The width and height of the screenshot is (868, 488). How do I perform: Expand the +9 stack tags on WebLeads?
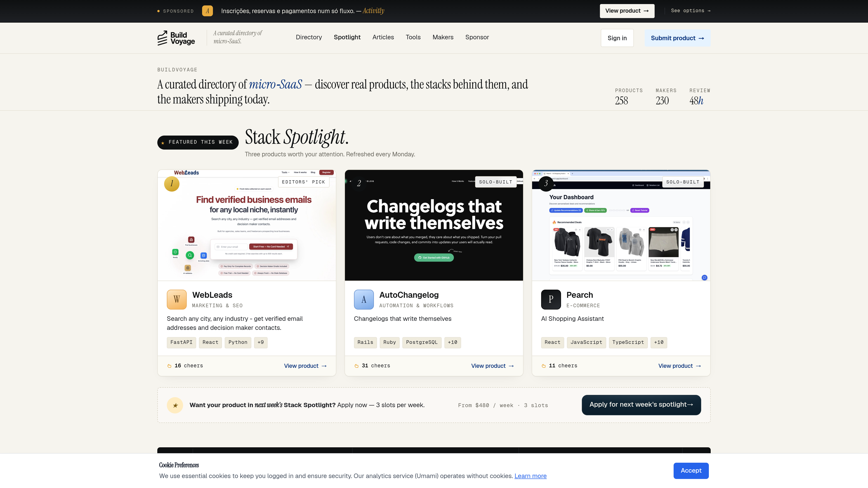point(260,342)
